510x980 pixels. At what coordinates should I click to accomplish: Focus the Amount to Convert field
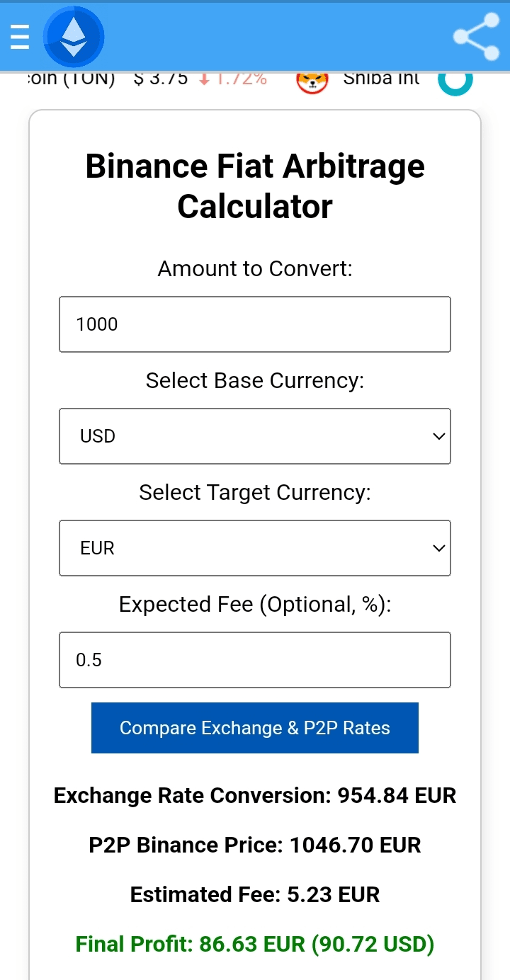[x=255, y=324]
